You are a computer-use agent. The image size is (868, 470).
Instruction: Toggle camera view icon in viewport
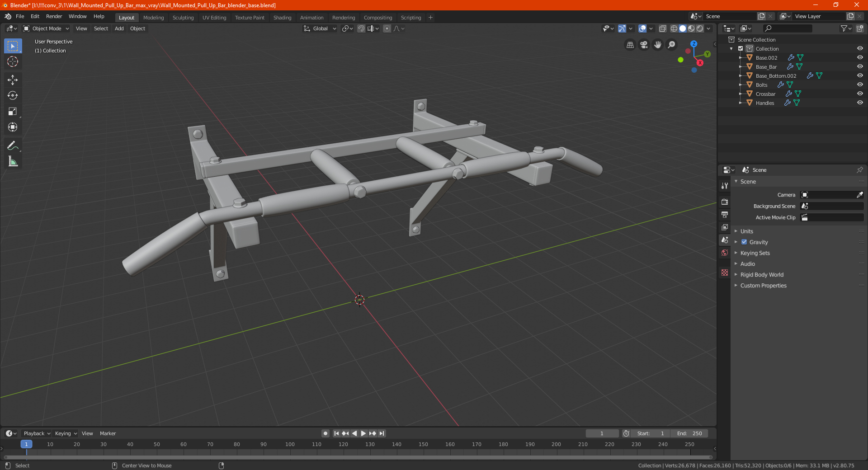pyautogui.click(x=644, y=45)
